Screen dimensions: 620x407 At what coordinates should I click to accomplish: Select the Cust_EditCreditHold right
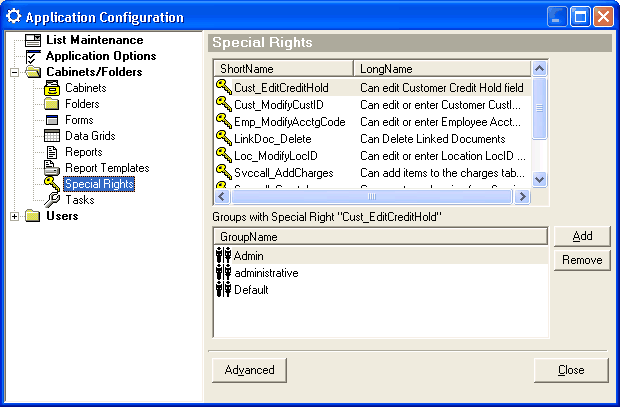pyautogui.click(x=281, y=87)
